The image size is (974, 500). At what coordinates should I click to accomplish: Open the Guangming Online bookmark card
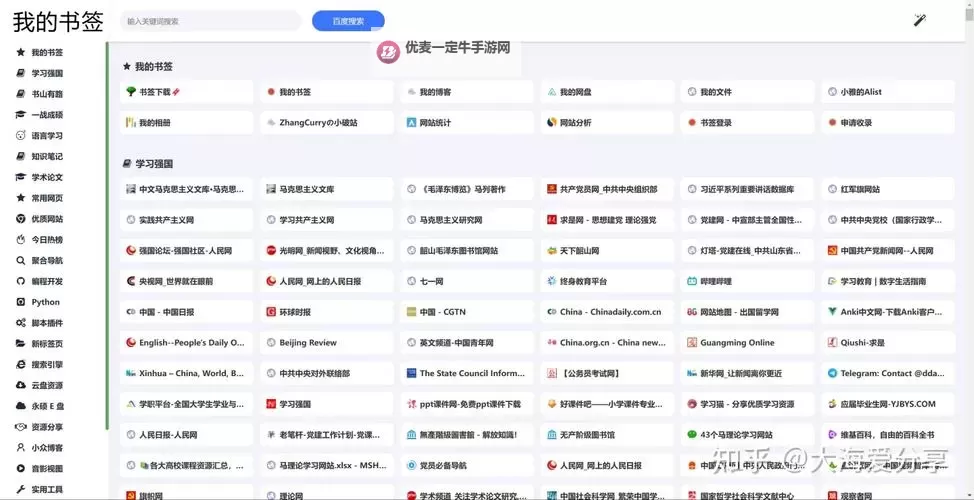point(748,342)
